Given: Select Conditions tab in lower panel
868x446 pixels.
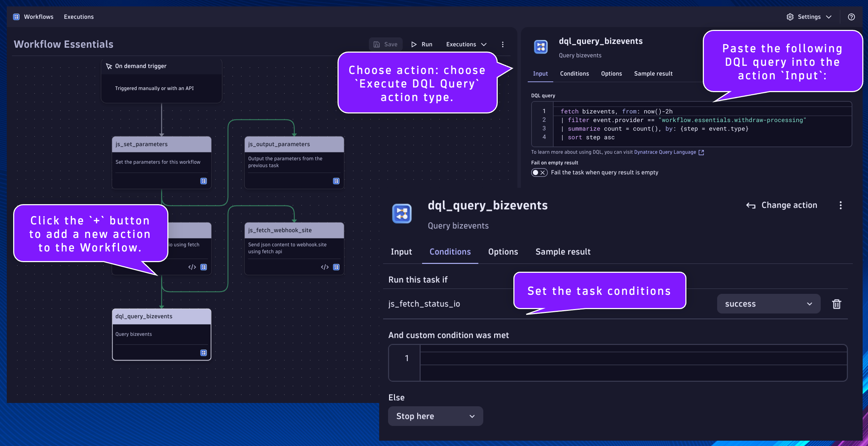Looking at the screenshot, I should point(450,252).
